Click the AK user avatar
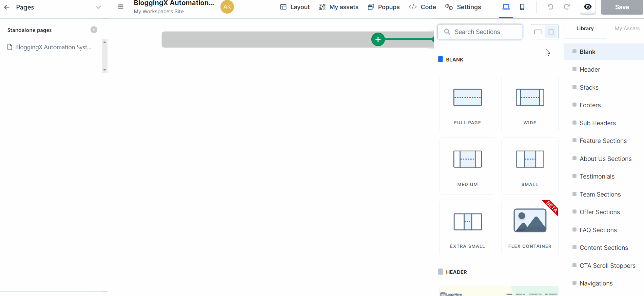The height and width of the screenshot is (296, 644). [227, 7]
